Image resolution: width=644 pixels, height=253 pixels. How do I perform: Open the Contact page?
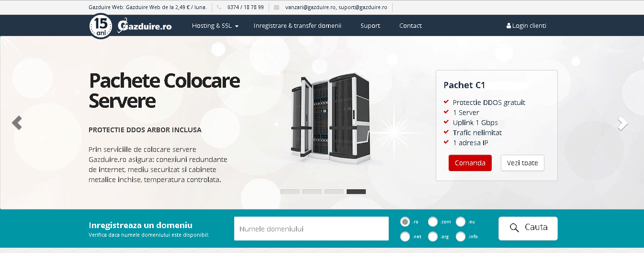410,26
